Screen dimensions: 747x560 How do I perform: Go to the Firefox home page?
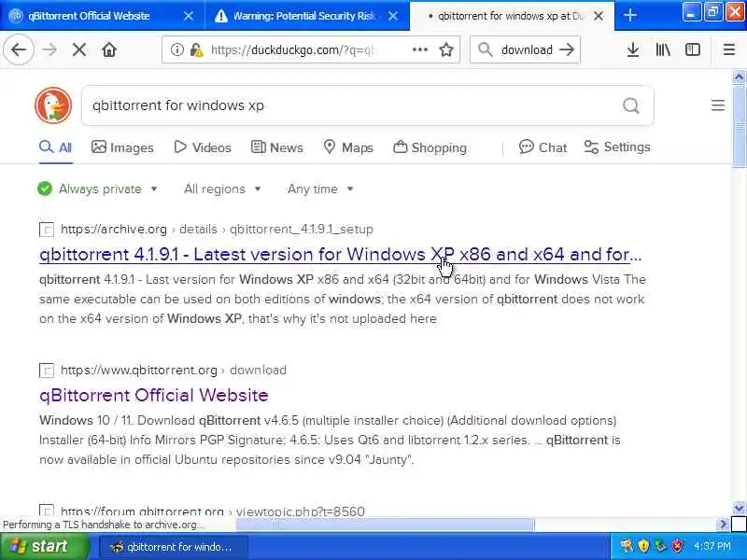click(109, 49)
